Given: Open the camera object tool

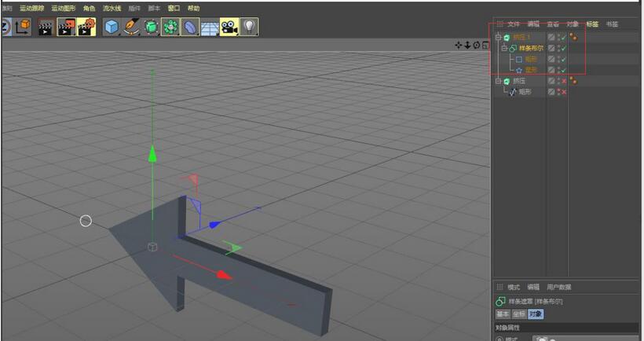Looking at the screenshot, I should (229, 27).
